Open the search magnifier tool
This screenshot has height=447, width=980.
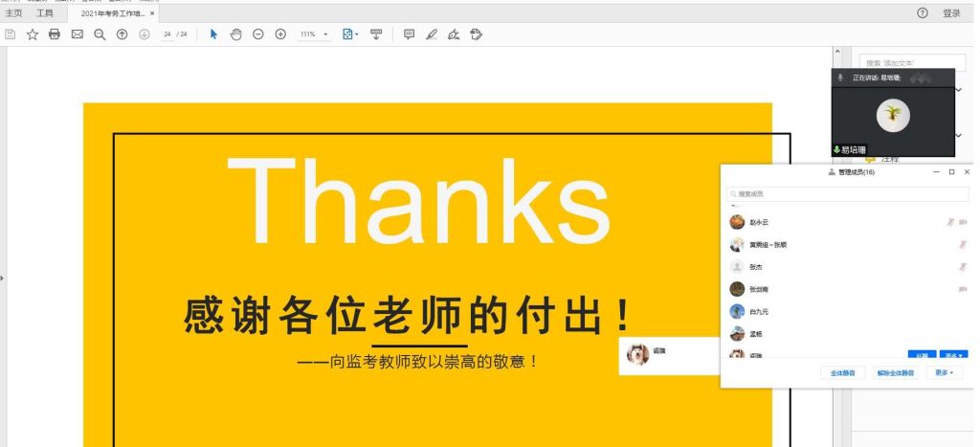click(x=100, y=34)
